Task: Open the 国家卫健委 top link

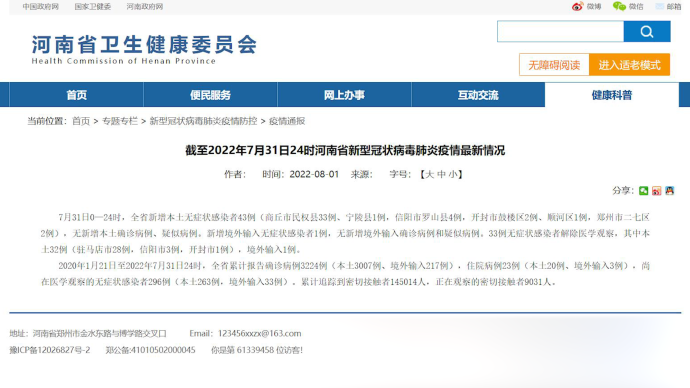Action: (x=93, y=7)
